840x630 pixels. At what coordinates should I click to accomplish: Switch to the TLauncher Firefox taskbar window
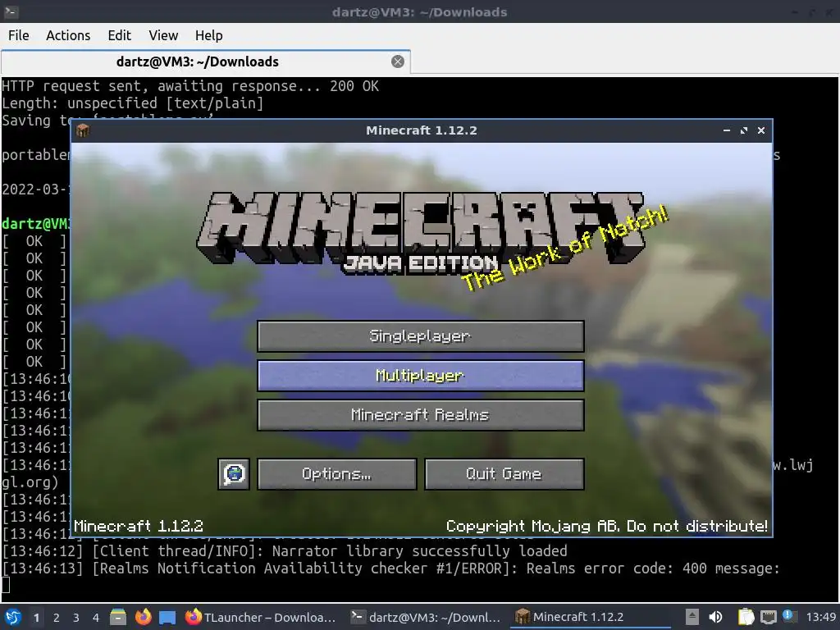tap(261, 617)
